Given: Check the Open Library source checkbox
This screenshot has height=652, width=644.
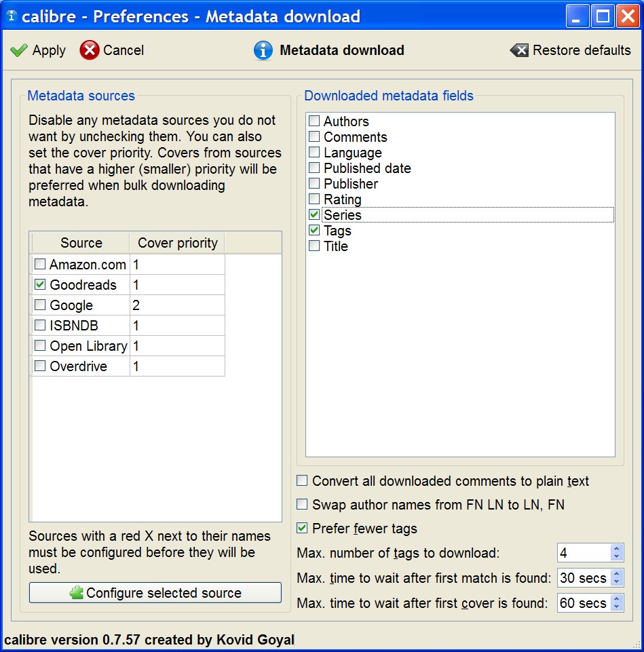Looking at the screenshot, I should pos(40,345).
